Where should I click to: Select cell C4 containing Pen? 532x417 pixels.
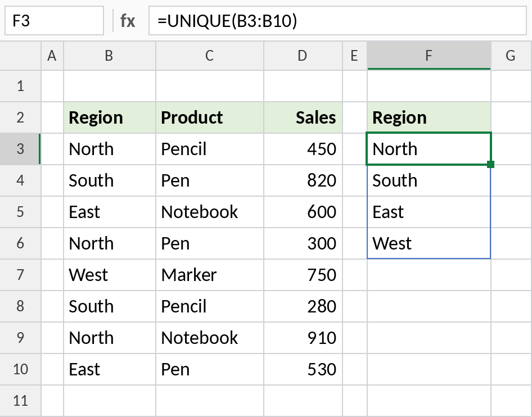click(x=210, y=180)
